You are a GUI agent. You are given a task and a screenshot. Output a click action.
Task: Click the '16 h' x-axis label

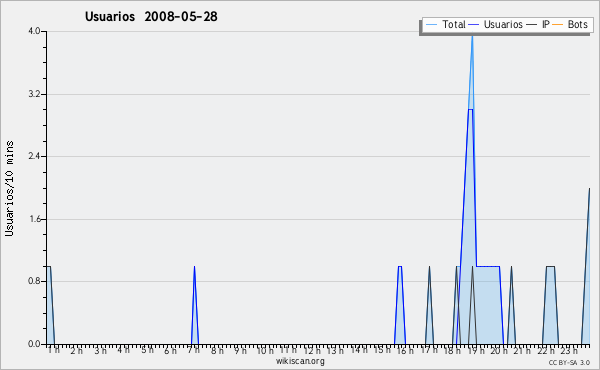[405, 350]
